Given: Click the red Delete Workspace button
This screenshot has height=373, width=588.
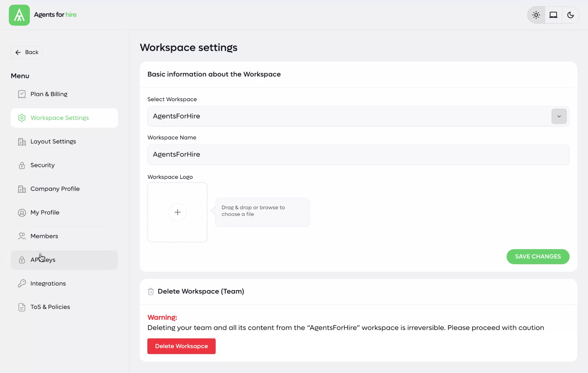Looking at the screenshot, I should coord(182,346).
